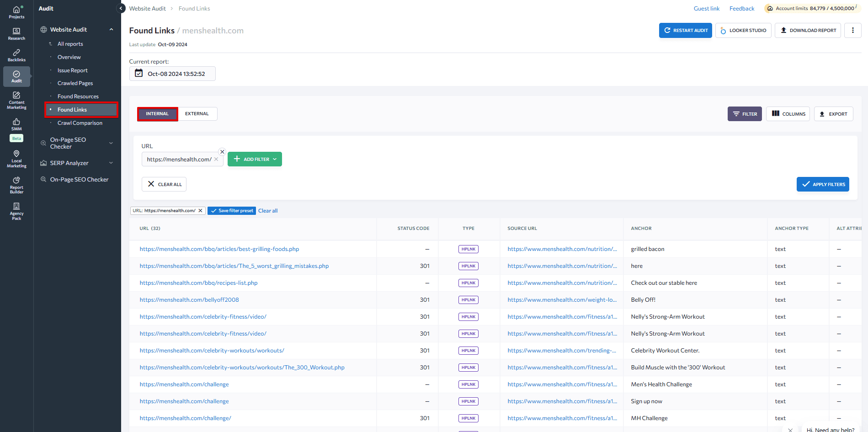Open the Columns settings

[x=788, y=114]
